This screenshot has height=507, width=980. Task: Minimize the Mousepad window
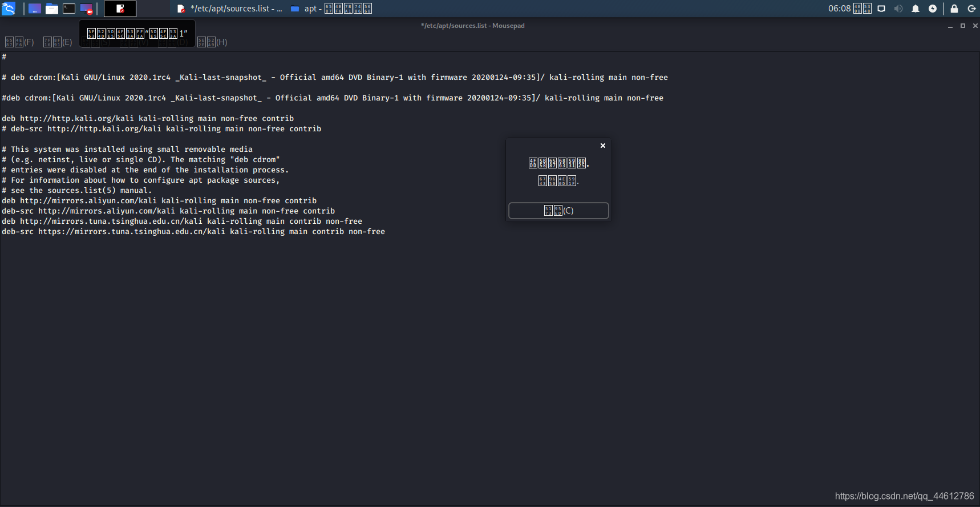coord(950,26)
